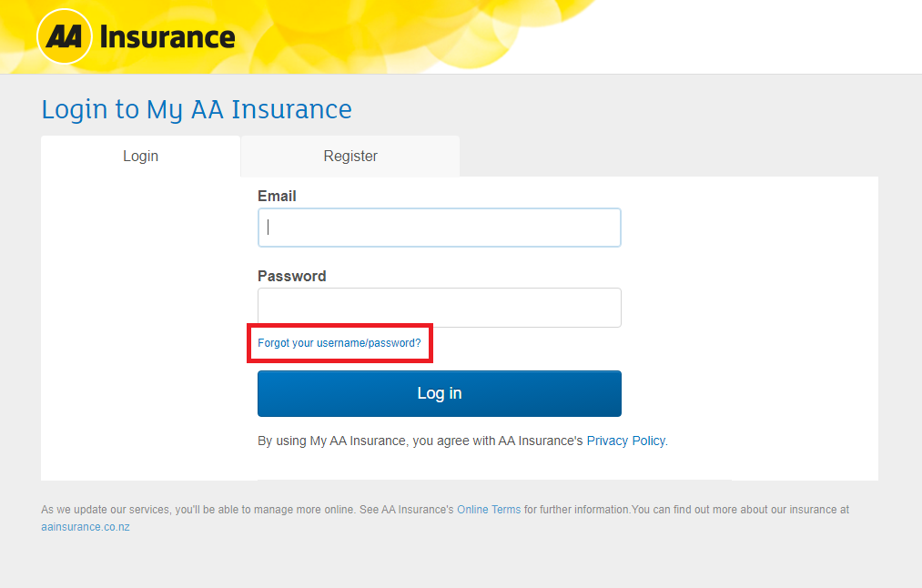Open the Register tab

[350, 157]
